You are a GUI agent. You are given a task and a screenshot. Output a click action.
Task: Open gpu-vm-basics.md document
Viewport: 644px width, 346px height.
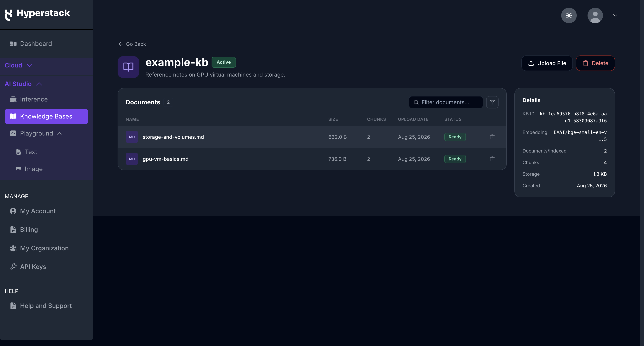tap(166, 159)
